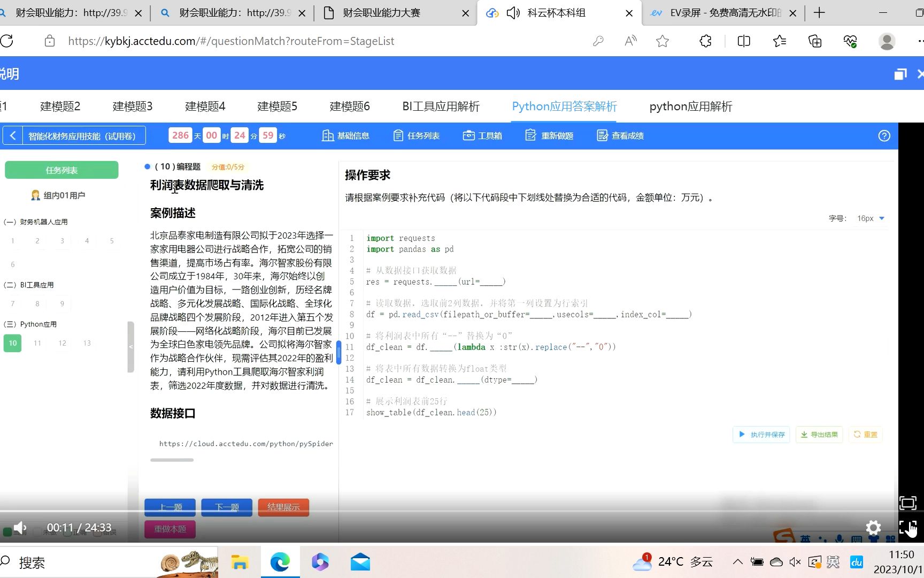Open the favorites list icon

pyautogui.click(x=780, y=41)
